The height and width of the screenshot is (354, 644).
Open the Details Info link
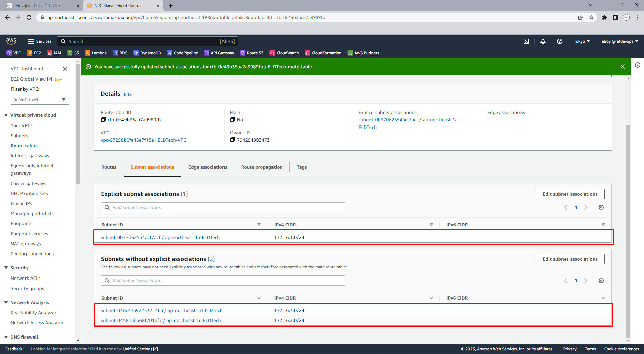tap(128, 94)
